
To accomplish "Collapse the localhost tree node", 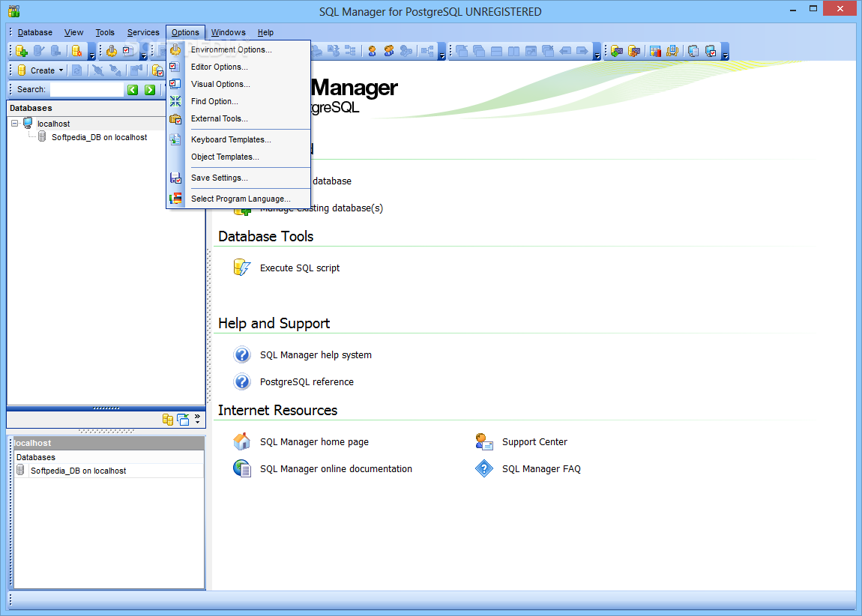I will point(15,124).
